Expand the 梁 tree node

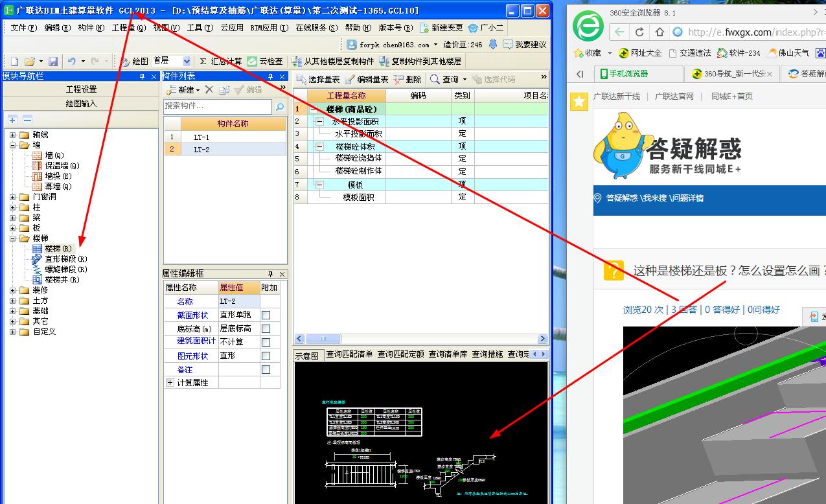(x=13, y=218)
